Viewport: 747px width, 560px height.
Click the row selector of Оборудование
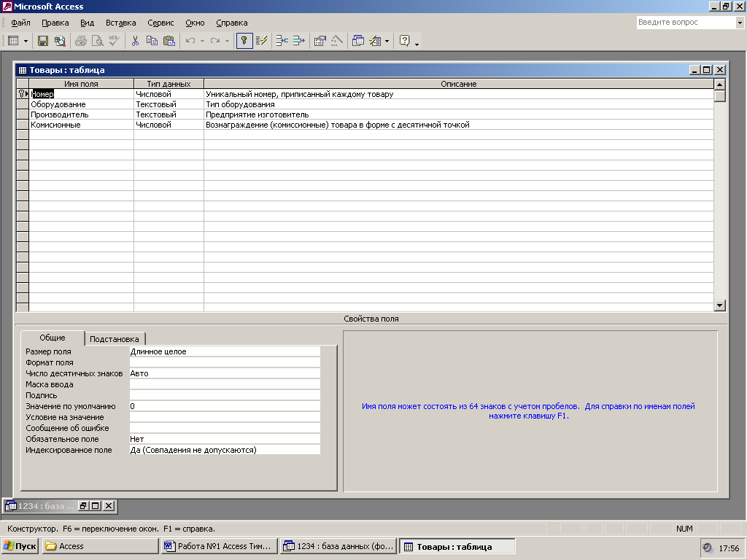pos(23,104)
